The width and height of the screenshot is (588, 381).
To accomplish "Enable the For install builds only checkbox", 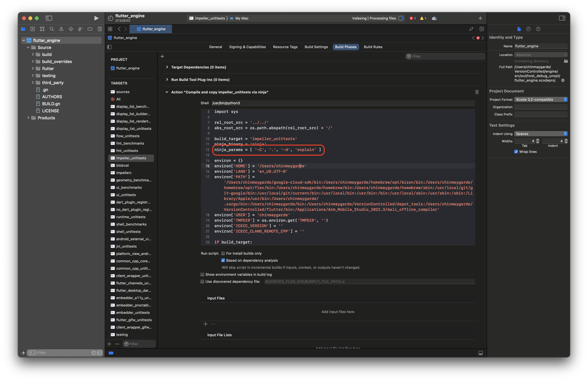I will pyautogui.click(x=223, y=253).
